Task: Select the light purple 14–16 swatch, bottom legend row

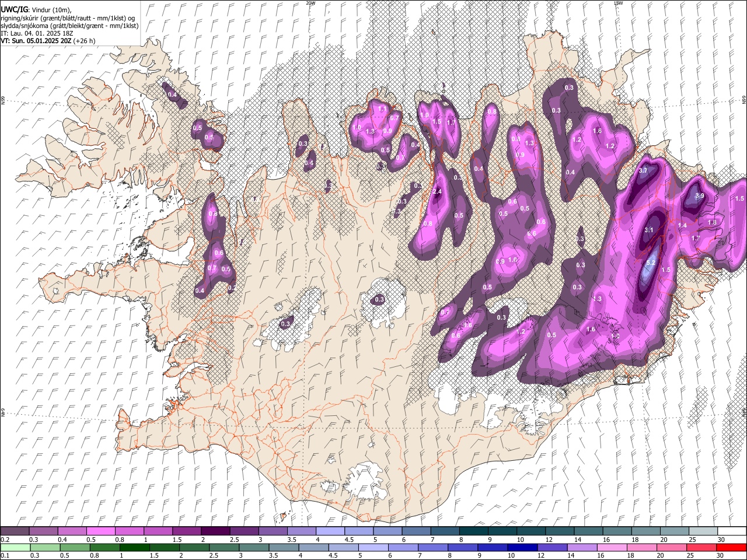Action: (x=582, y=548)
